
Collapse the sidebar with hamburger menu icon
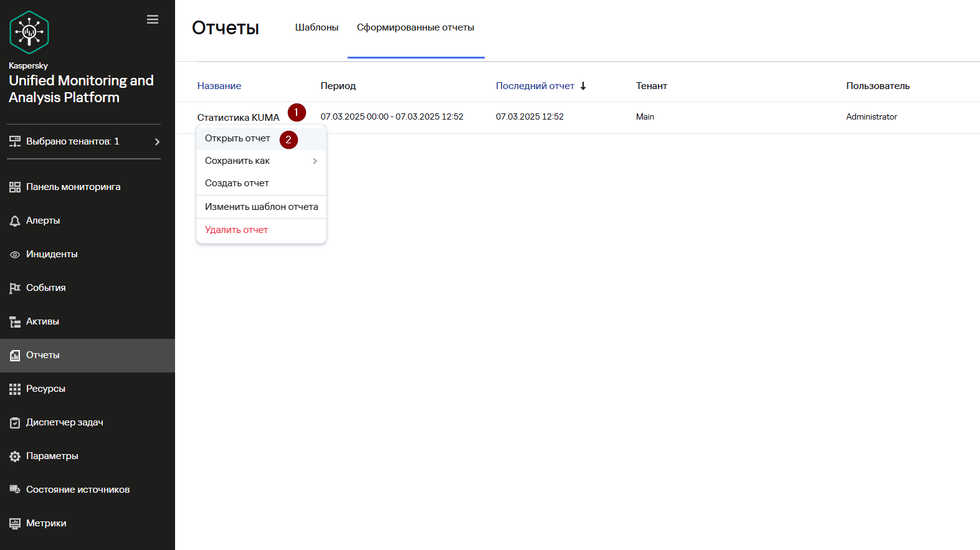click(153, 19)
